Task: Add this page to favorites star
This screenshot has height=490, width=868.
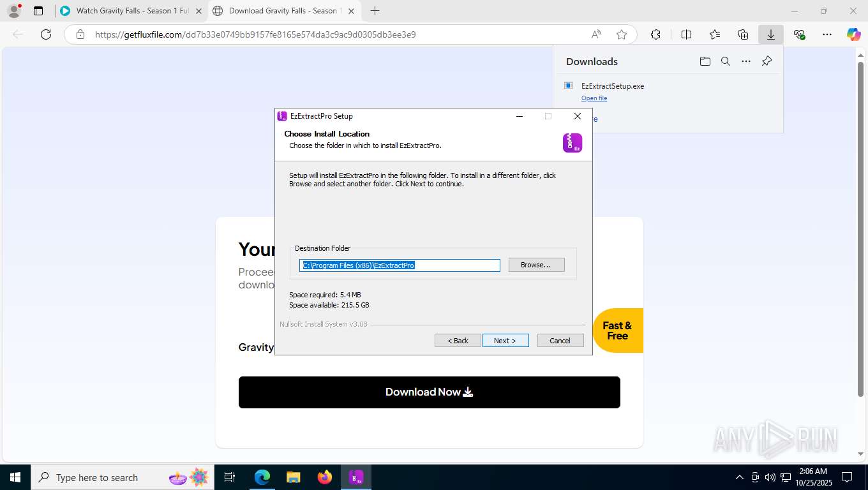Action: coord(622,34)
